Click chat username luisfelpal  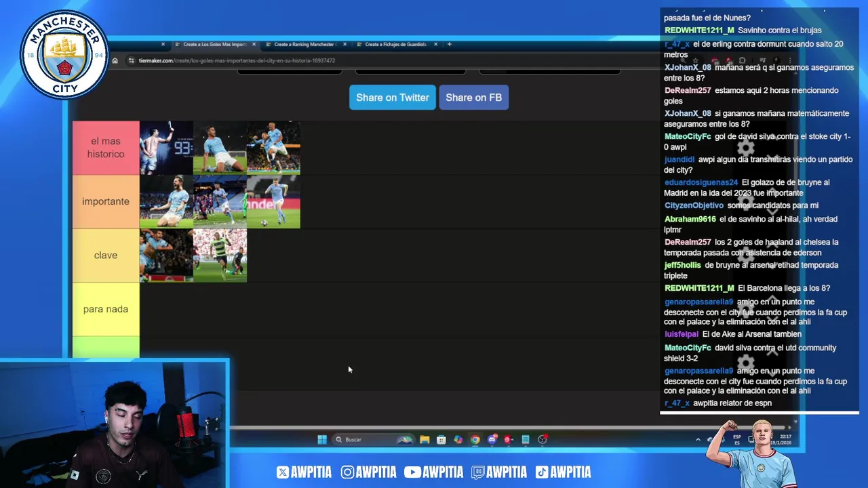[682, 335]
